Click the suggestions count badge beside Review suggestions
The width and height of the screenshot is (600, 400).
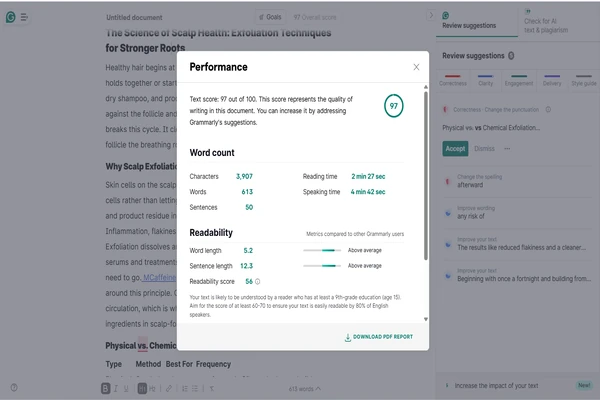[x=511, y=56]
